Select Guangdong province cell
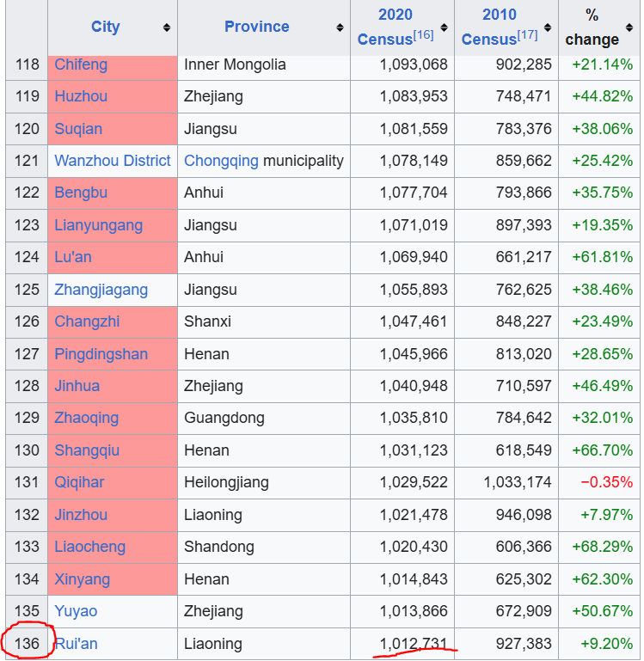This screenshot has width=644, height=661. point(264,418)
